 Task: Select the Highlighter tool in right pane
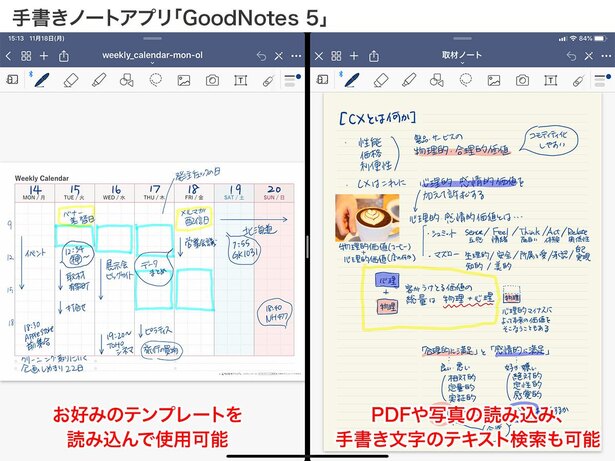[x=409, y=80]
